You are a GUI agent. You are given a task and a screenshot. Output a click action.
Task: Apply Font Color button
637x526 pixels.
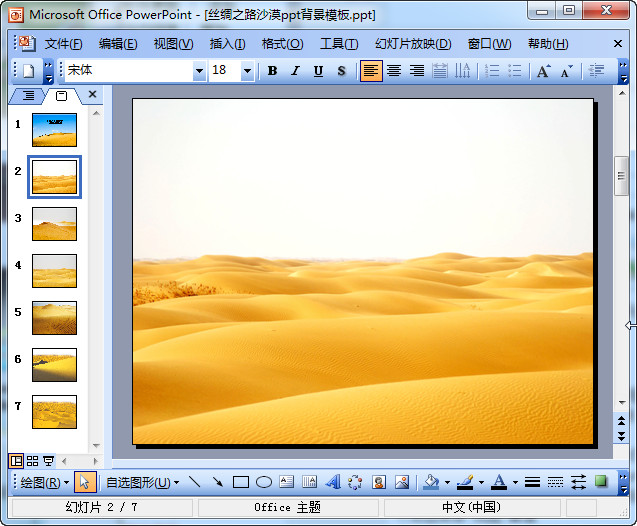coord(499,483)
